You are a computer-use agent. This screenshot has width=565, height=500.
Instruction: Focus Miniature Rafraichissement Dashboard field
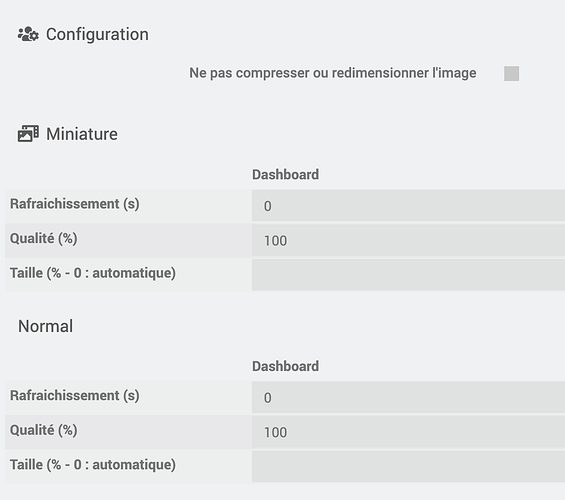408,206
